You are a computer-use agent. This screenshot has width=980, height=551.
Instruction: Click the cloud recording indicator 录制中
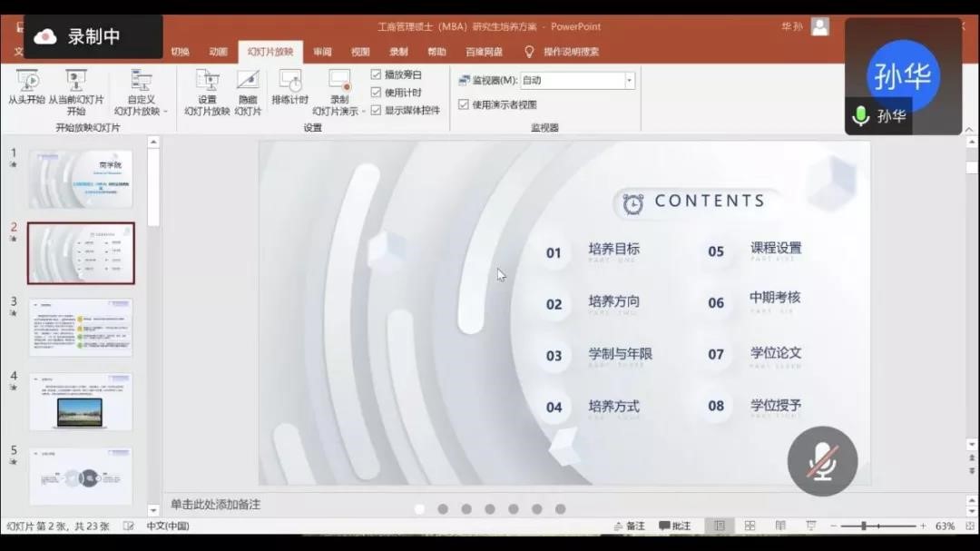pos(93,36)
